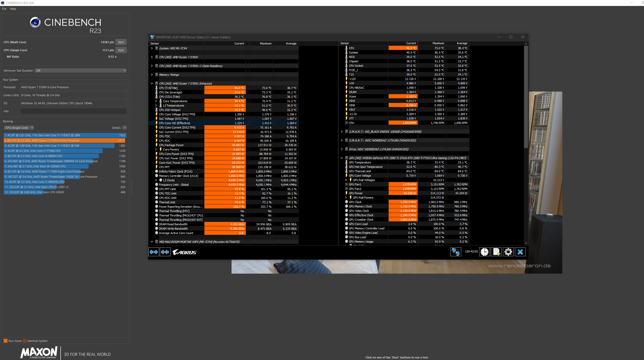Open the Minimum Test Duration dropdown
The width and height of the screenshot is (644, 360).
tap(81, 71)
